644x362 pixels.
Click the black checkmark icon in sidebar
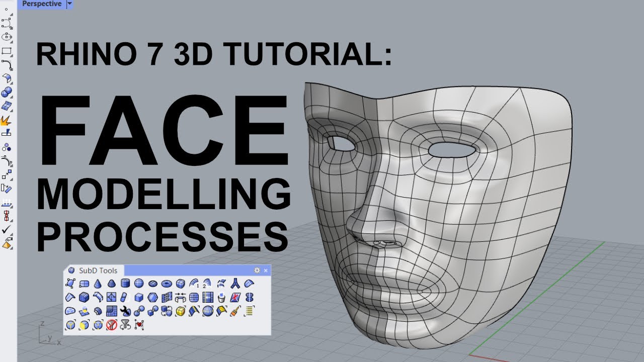click(7, 230)
